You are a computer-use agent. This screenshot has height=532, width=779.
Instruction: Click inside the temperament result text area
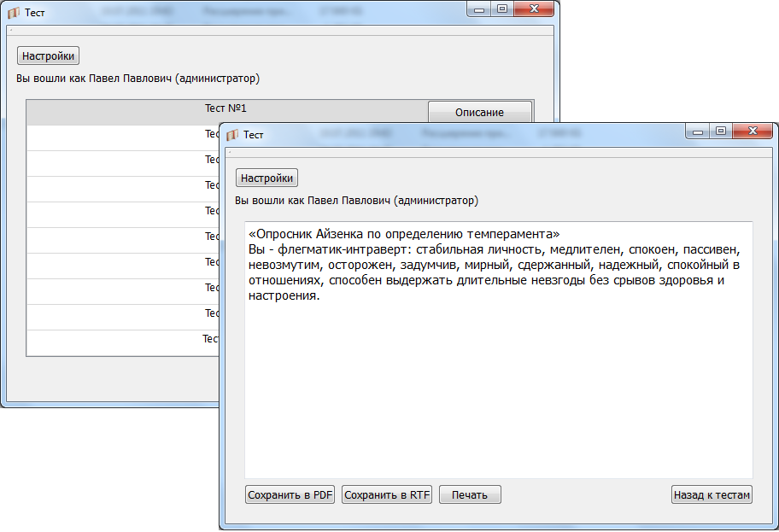(498, 350)
